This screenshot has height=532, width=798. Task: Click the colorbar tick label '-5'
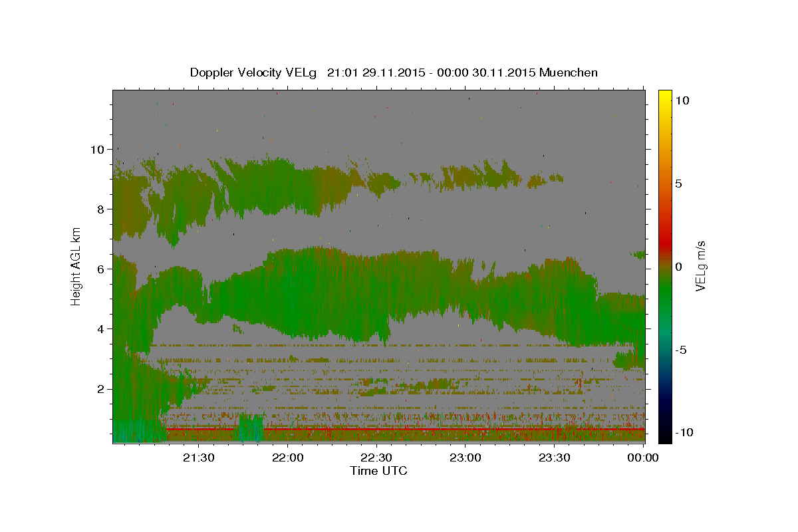(x=681, y=350)
